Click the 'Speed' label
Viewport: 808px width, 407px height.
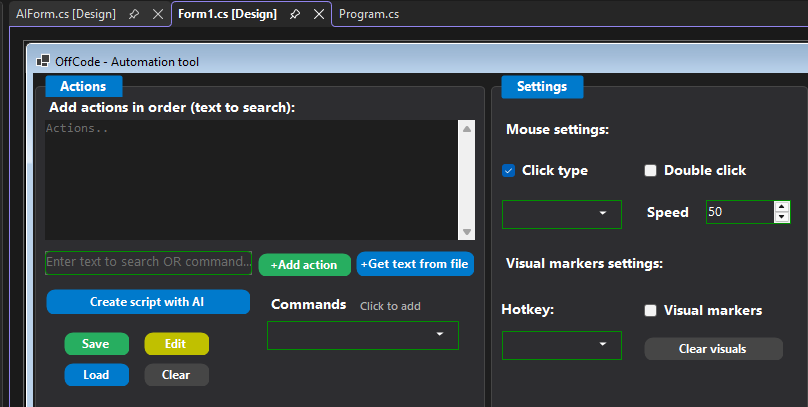[667, 212]
